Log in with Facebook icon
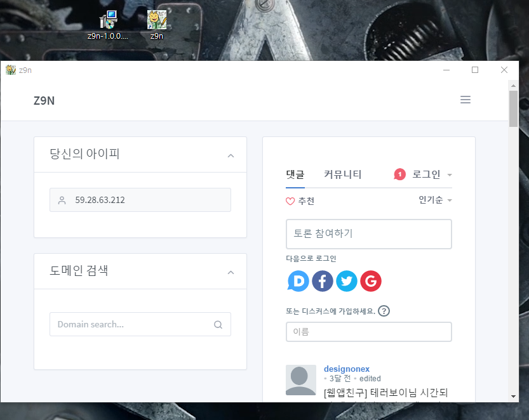 point(323,281)
